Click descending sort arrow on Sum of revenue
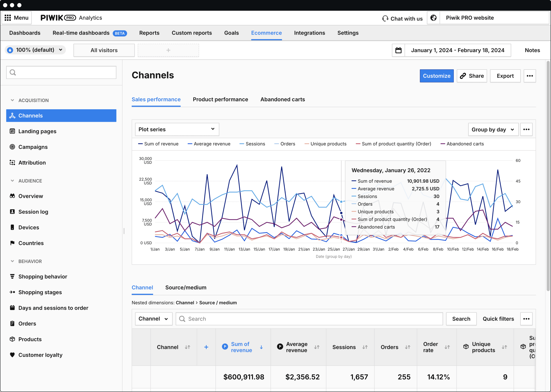This screenshot has height=392, width=551. pos(261,347)
